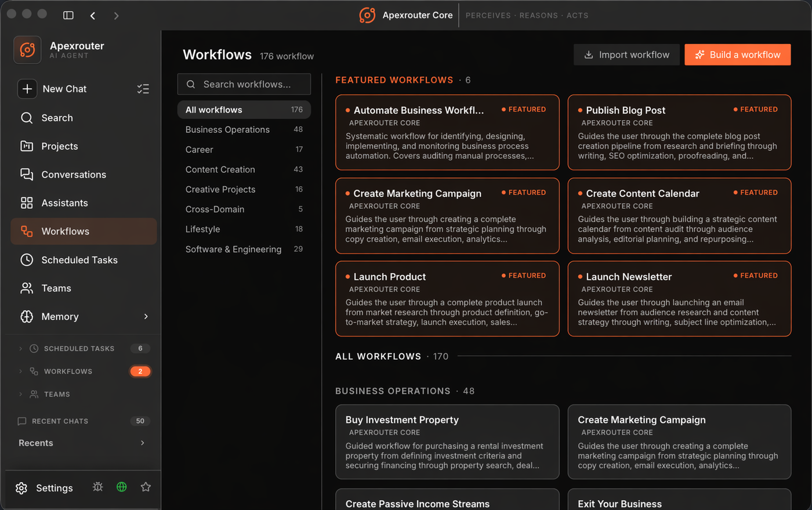The image size is (812, 510).
Task: Open the featured Create Marketing Campaign card
Action: tap(447, 216)
